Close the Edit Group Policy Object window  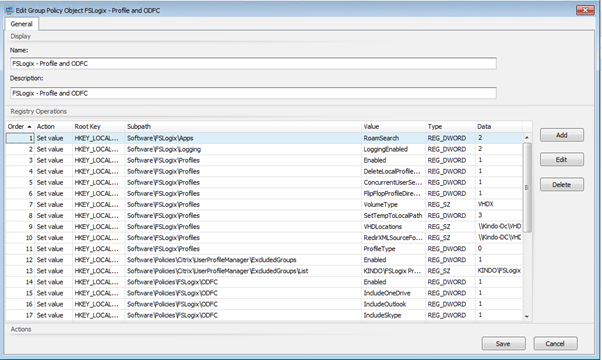[x=585, y=10]
